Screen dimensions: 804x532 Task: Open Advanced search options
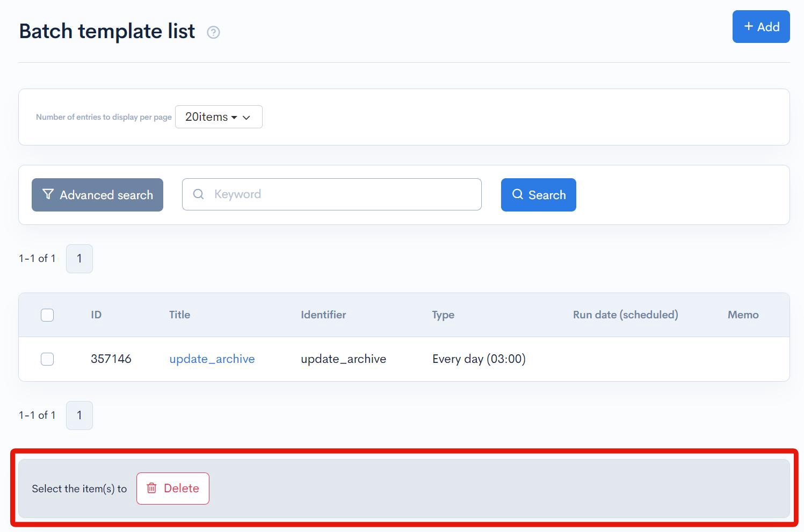pos(97,194)
